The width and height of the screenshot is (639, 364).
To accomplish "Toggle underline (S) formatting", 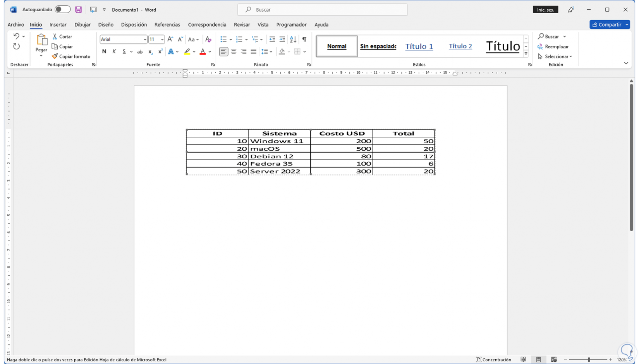I will click(x=124, y=52).
